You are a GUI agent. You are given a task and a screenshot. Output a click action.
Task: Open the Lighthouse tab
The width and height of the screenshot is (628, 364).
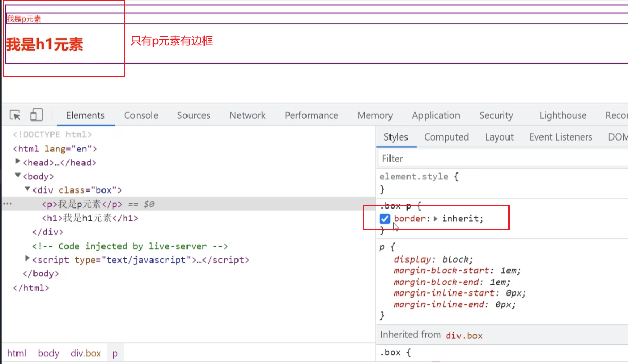(563, 115)
